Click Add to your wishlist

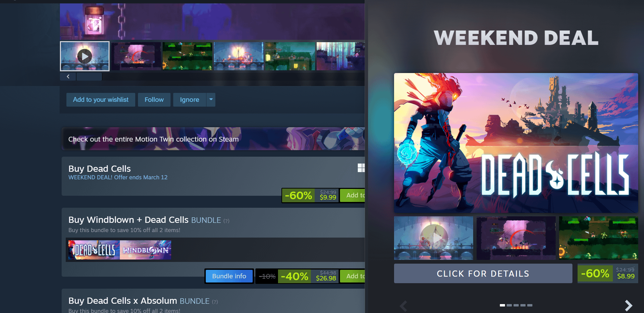[x=101, y=100]
